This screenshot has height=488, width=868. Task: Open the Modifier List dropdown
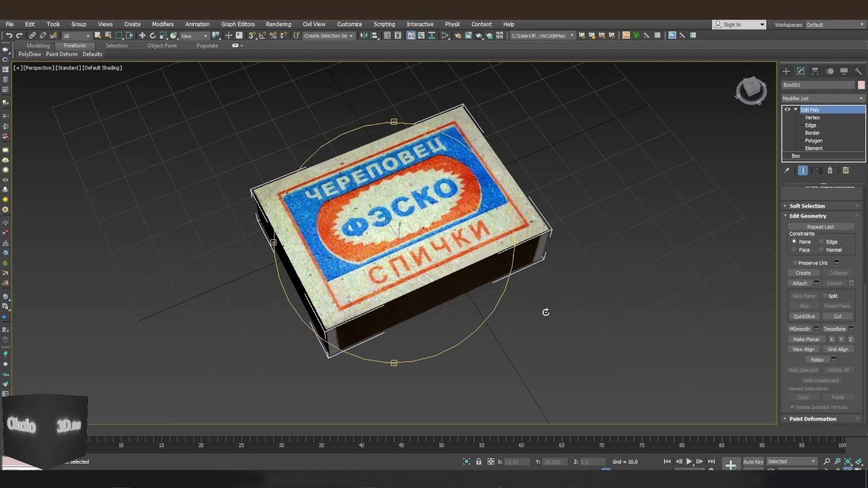click(823, 98)
